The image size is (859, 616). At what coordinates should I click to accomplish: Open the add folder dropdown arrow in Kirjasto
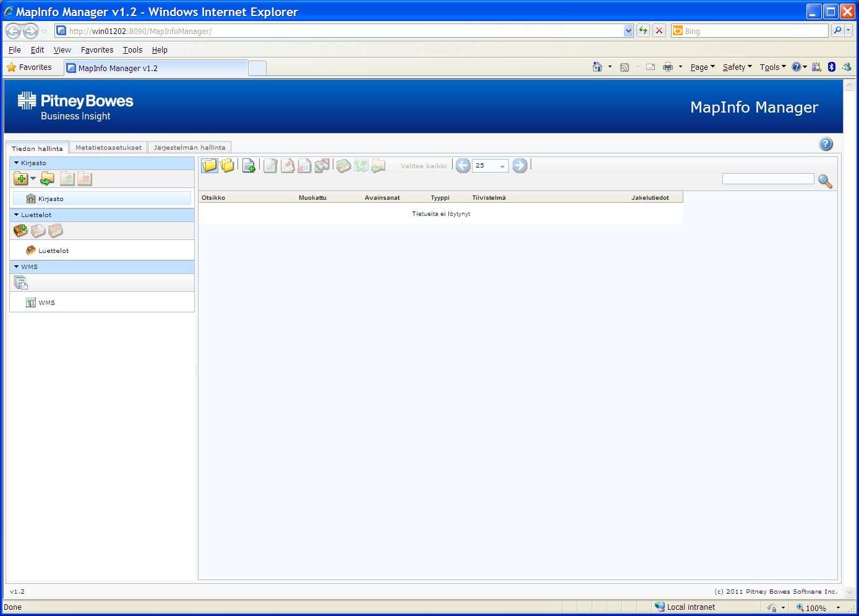pos(33,179)
